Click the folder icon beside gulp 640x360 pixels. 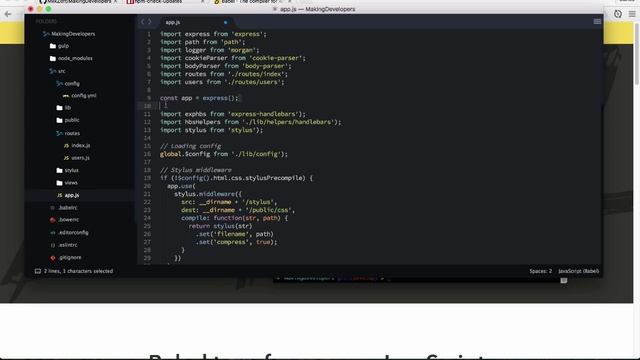point(53,46)
